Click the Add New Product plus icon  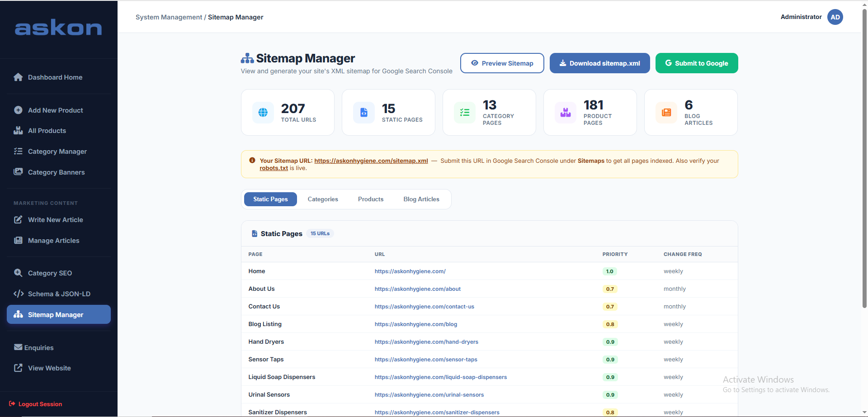pos(18,110)
